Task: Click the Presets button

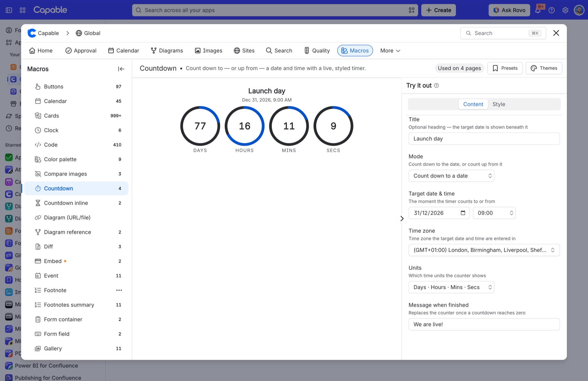Action: point(505,68)
